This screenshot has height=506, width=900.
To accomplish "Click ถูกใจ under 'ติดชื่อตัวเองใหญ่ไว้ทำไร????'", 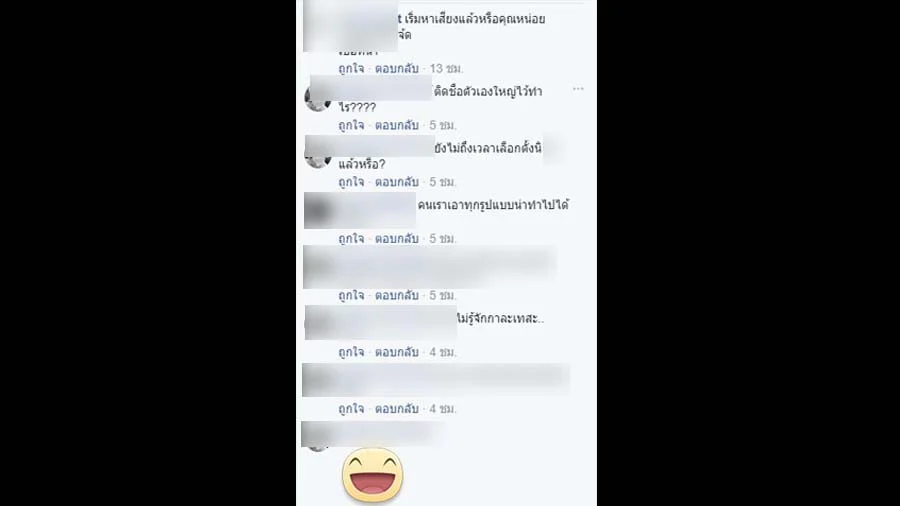I will pyautogui.click(x=351, y=125).
